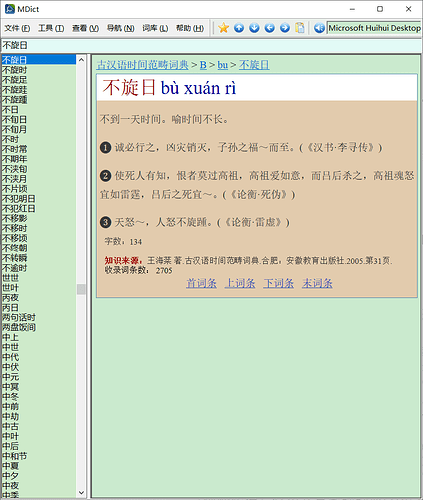This screenshot has width=423, height=500.
Task: Click the blue down arrow icon
Action: click(x=254, y=28)
